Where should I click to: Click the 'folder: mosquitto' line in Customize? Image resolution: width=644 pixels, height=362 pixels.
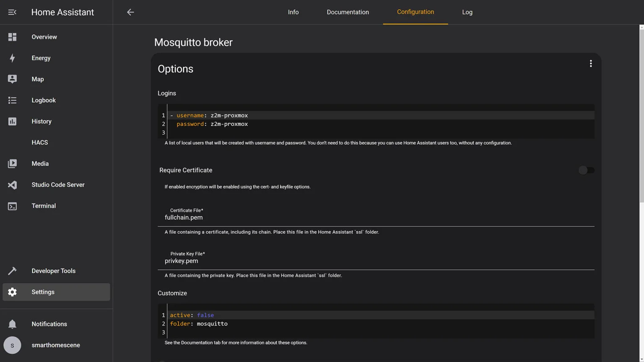tap(381, 324)
